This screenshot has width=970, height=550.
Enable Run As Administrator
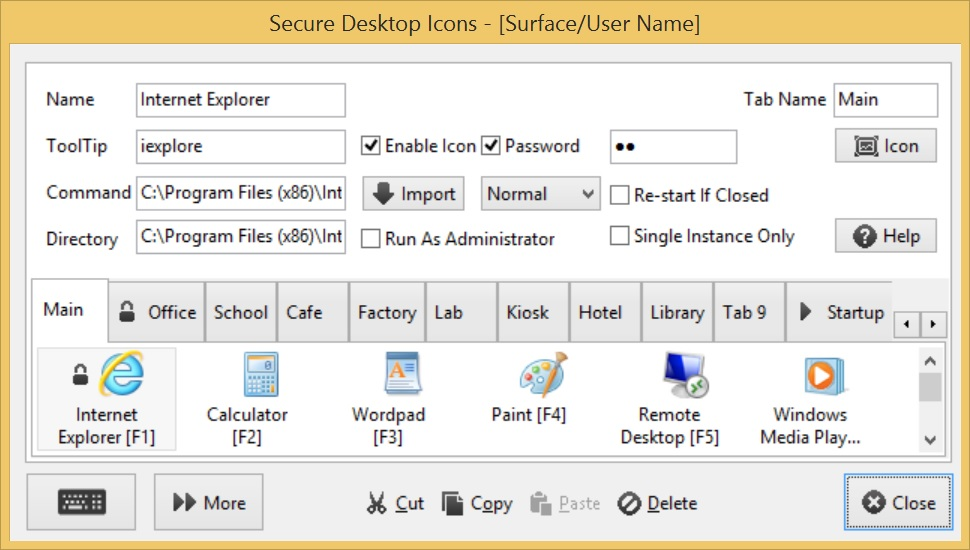[x=371, y=239]
